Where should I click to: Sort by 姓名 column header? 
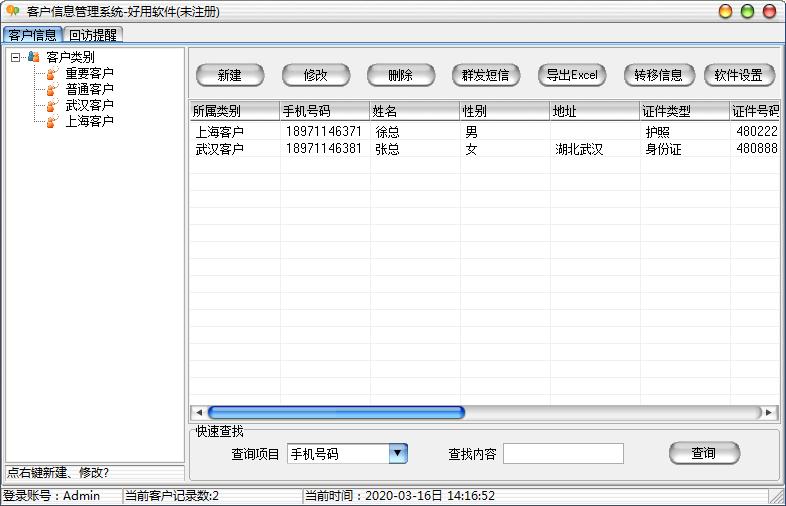[415, 111]
